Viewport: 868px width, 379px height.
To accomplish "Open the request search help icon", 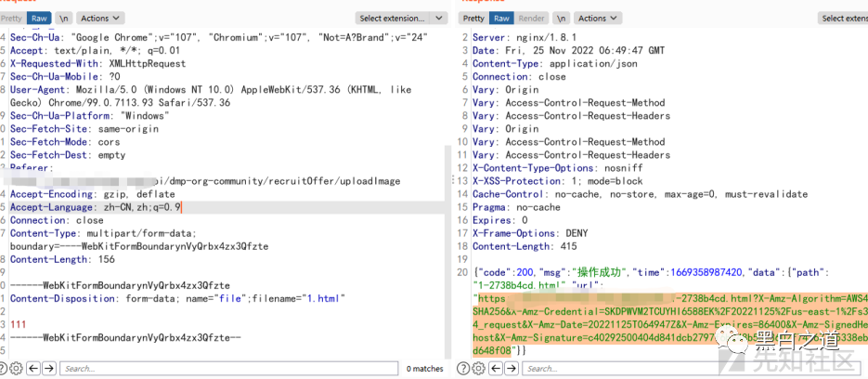I will 4,369.
